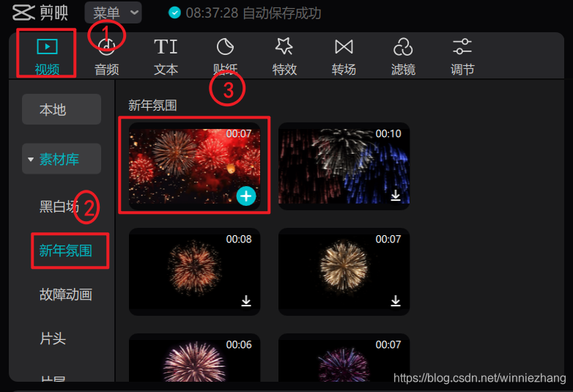
Task: Select the 本地 local media button
Action: point(62,109)
